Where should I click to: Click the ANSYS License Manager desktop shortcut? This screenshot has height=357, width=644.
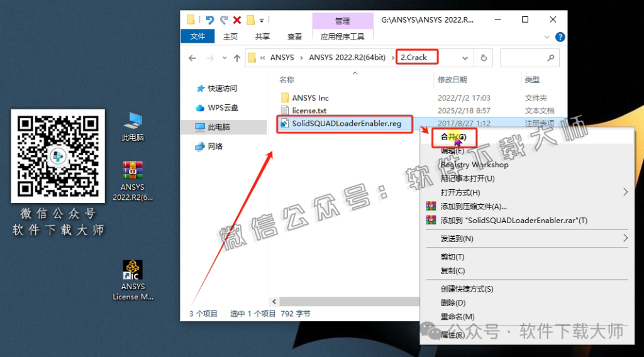pyautogui.click(x=133, y=281)
